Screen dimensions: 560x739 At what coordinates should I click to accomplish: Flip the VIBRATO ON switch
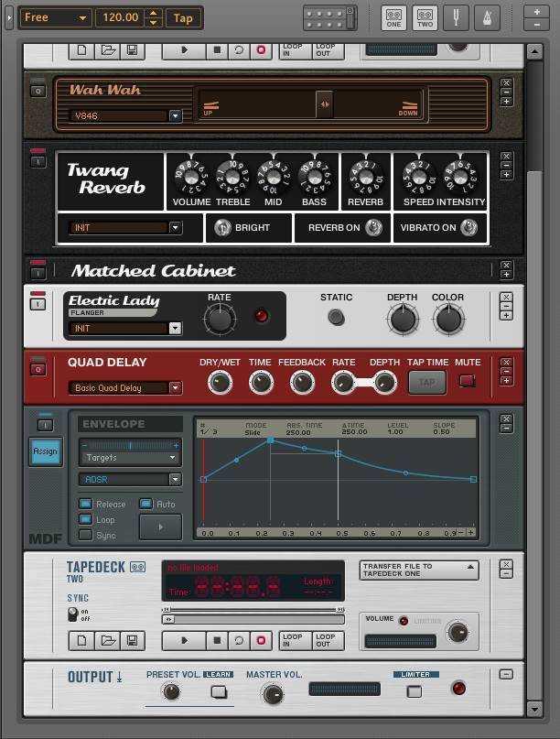[x=469, y=228]
